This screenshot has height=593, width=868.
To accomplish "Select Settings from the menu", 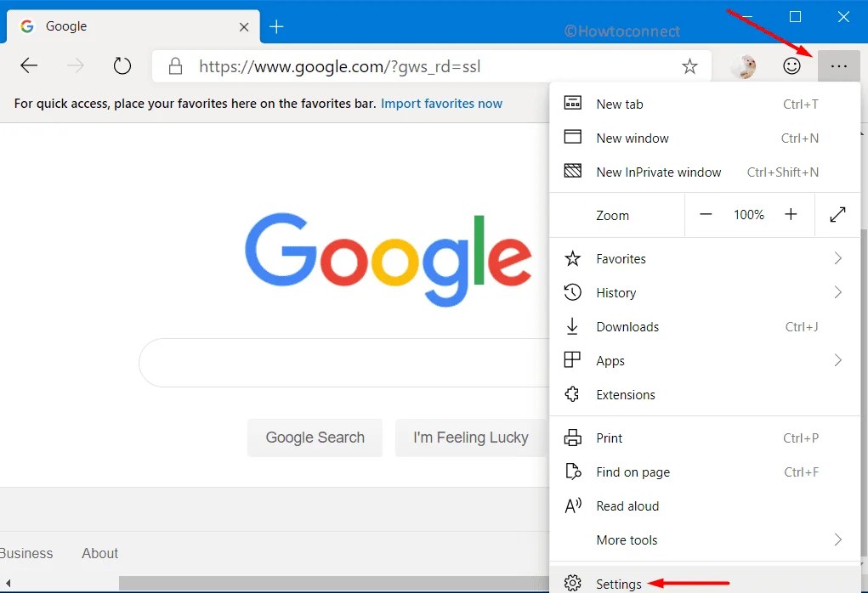I will [x=618, y=584].
